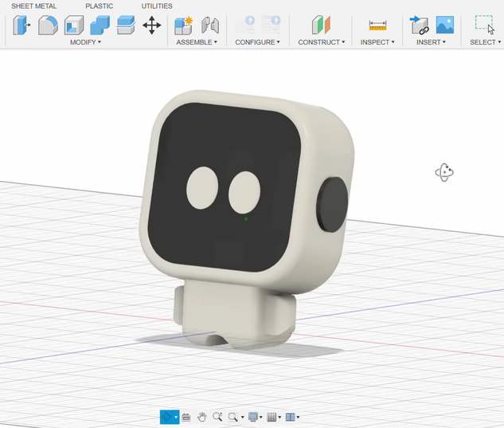The width and height of the screenshot is (504, 428).
Task: Click the New Component icon
Action: pos(184,25)
